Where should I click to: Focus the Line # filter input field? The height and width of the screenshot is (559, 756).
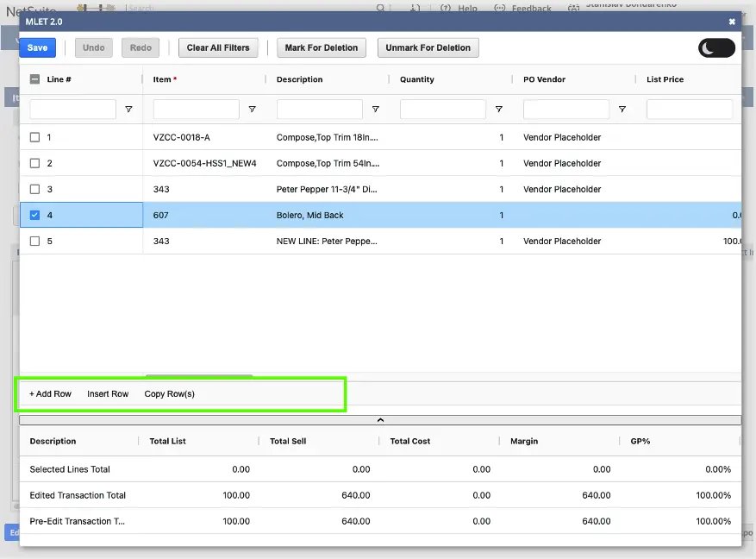(x=72, y=110)
